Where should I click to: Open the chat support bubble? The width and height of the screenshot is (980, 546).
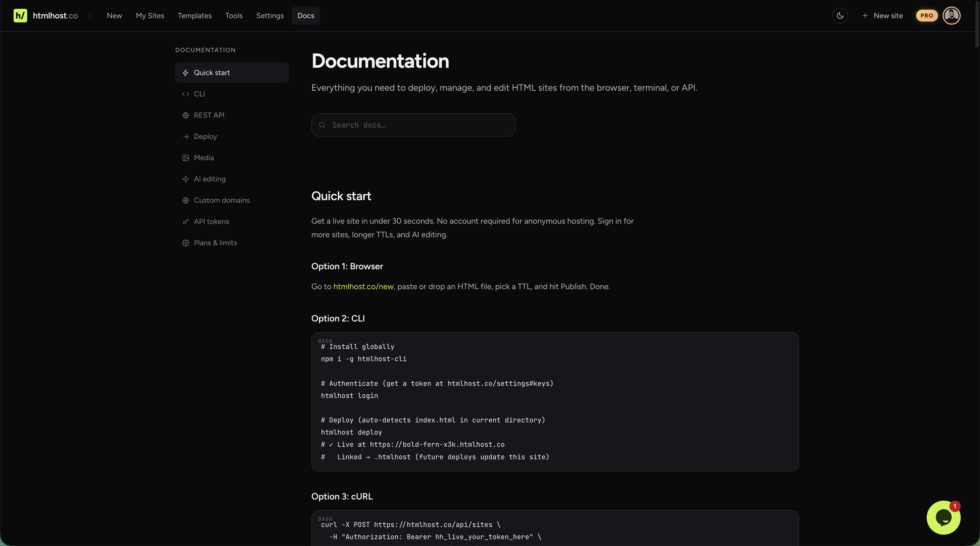(943, 517)
